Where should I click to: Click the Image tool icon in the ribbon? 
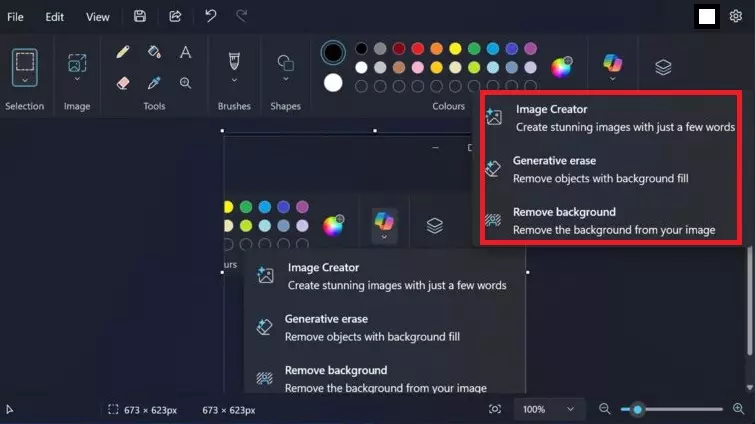click(77, 63)
